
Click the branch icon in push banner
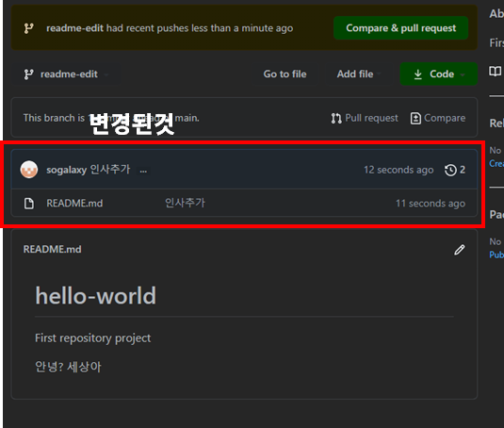pos(29,28)
